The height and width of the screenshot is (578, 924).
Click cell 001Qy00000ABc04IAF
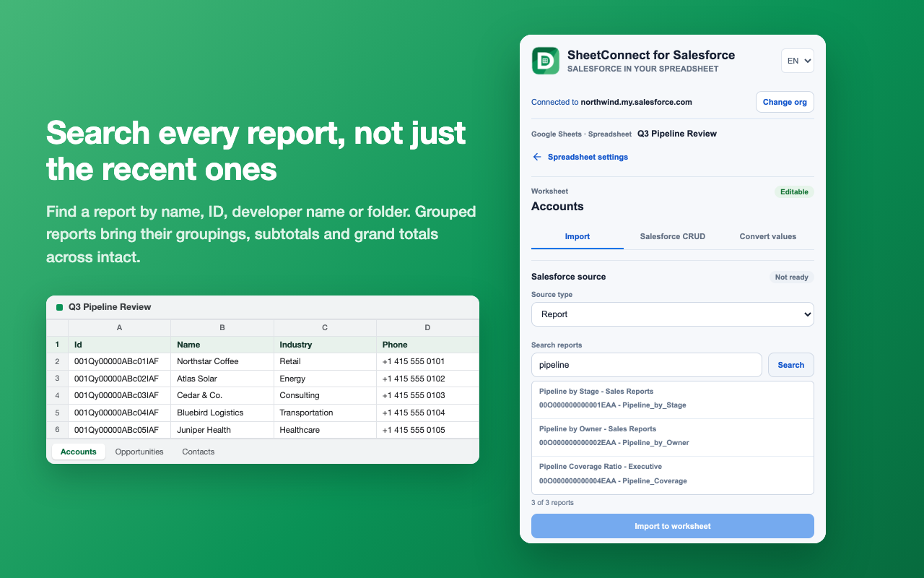(x=120, y=413)
